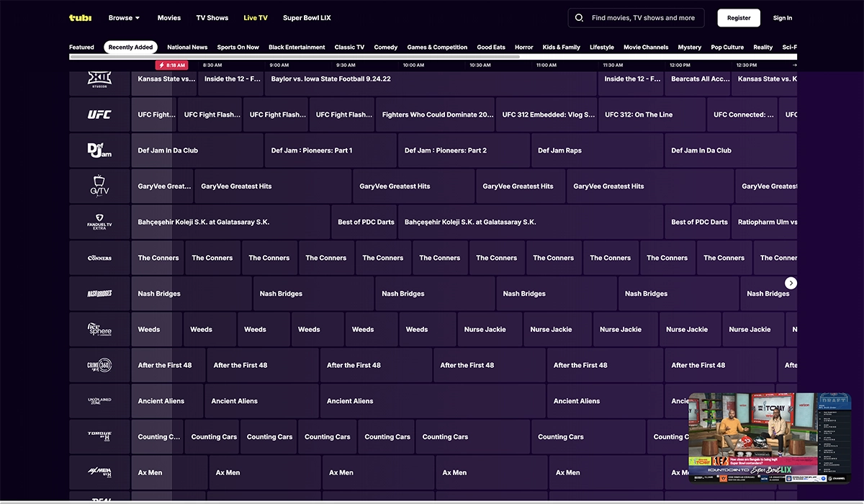864x504 pixels.
Task: Select Def Jam Raps program
Action: [597, 150]
